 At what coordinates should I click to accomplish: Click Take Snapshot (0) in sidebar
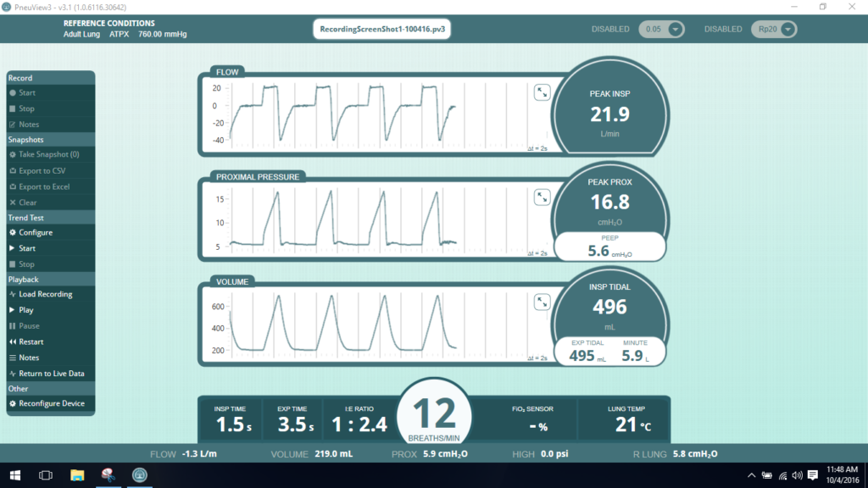tap(50, 154)
